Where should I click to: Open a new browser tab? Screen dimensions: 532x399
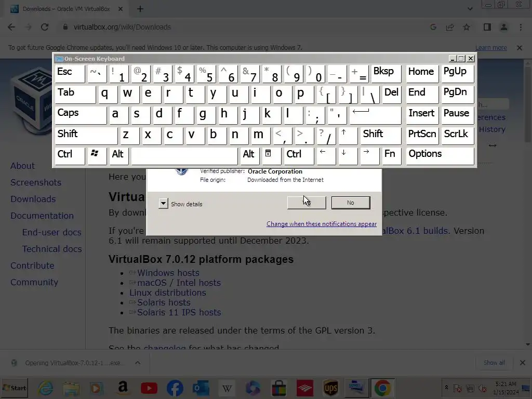[x=140, y=9]
